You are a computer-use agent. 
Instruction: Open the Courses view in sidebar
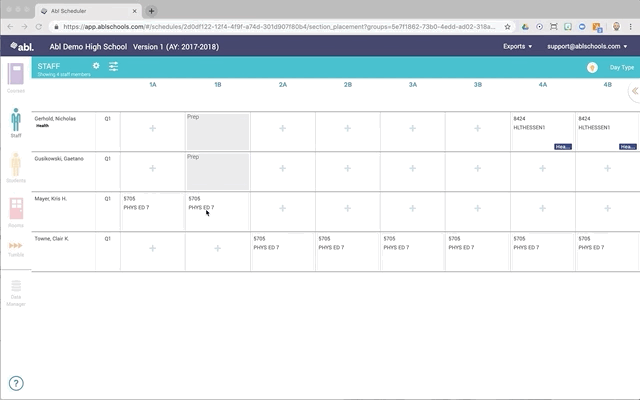tap(16, 77)
